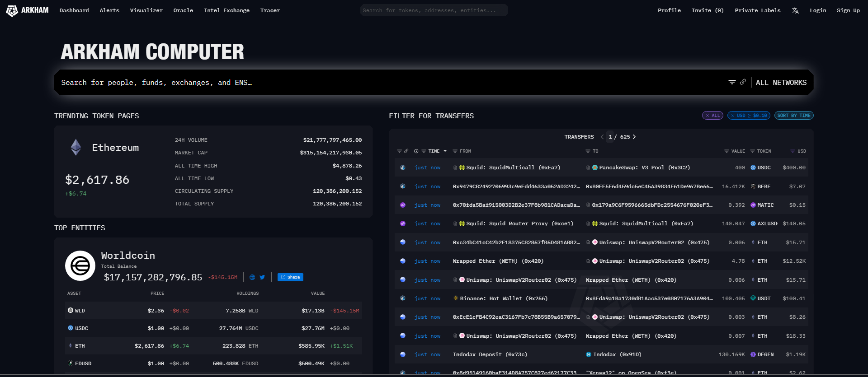
Task: Click the USDT token icon in Binance row
Action: (x=753, y=298)
